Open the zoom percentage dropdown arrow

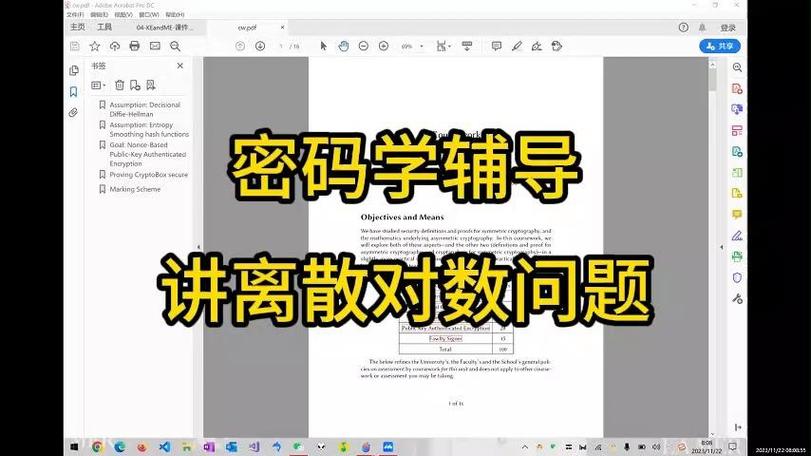422,46
